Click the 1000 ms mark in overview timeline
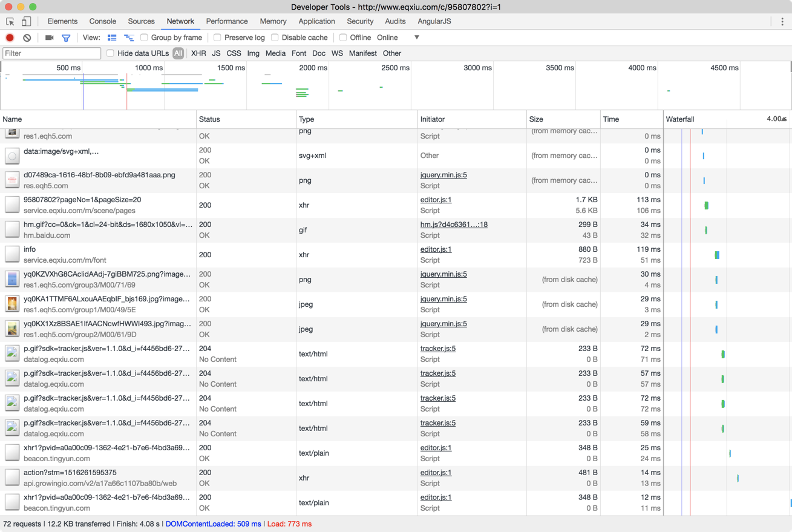The width and height of the screenshot is (792, 532). pyautogui.click(x=149, y=68)
